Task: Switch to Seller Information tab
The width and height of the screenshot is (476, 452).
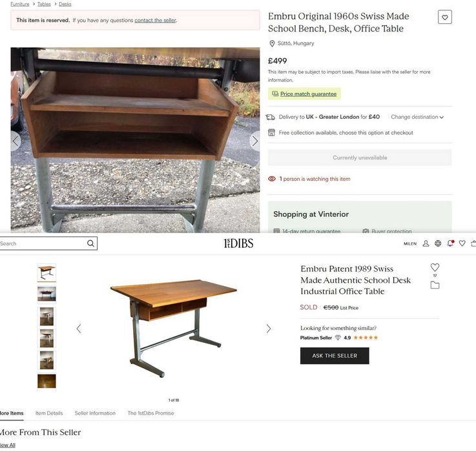Action: tap(95, 413)
